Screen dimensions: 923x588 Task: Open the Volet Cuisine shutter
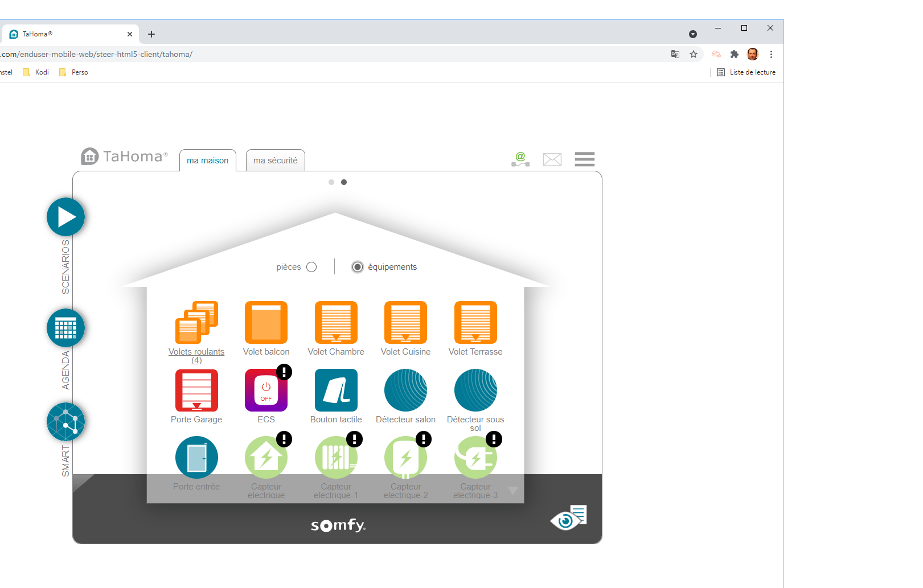click(405, 323)
